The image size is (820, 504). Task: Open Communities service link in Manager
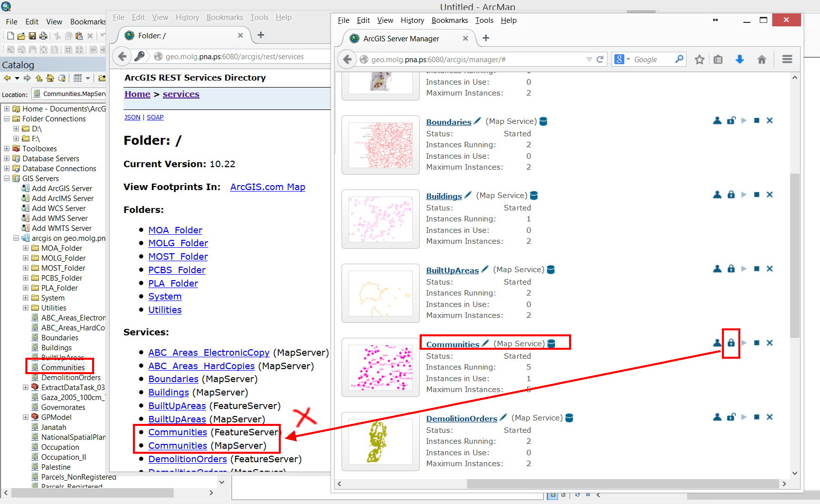[x=453, y=344]
